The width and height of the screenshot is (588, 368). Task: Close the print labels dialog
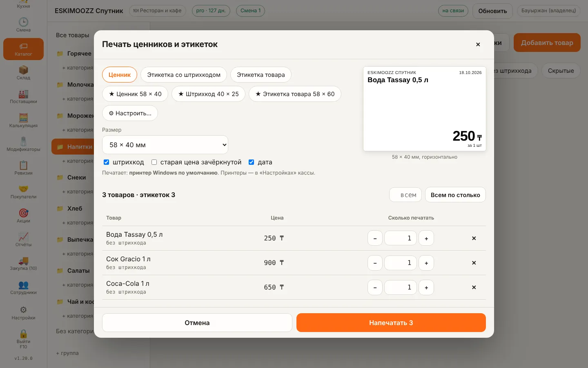478,44
